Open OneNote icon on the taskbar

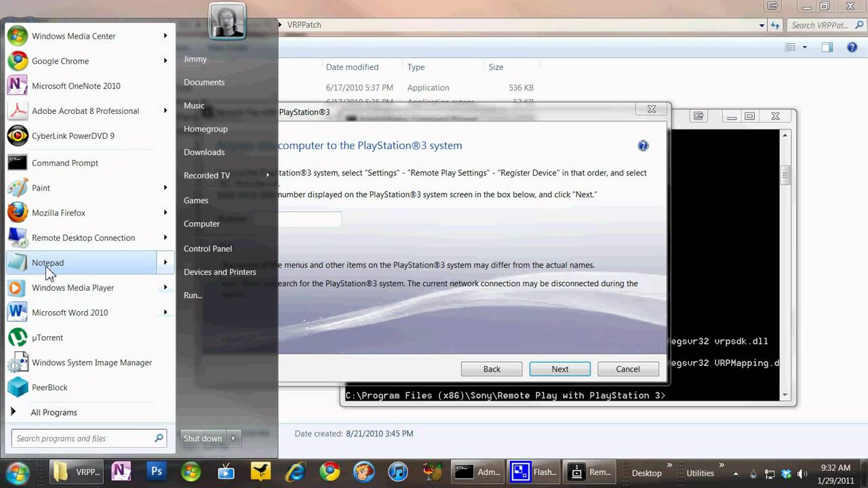[121, 472]
